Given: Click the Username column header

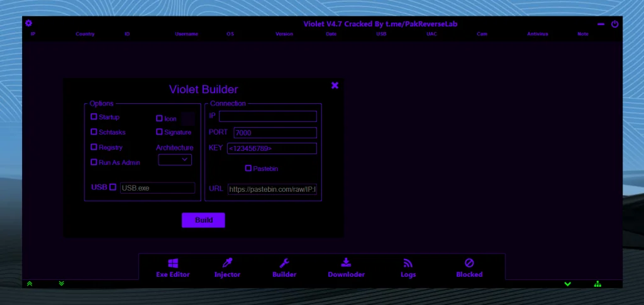Looking at the screenshot, I should [x=186, y=34].
